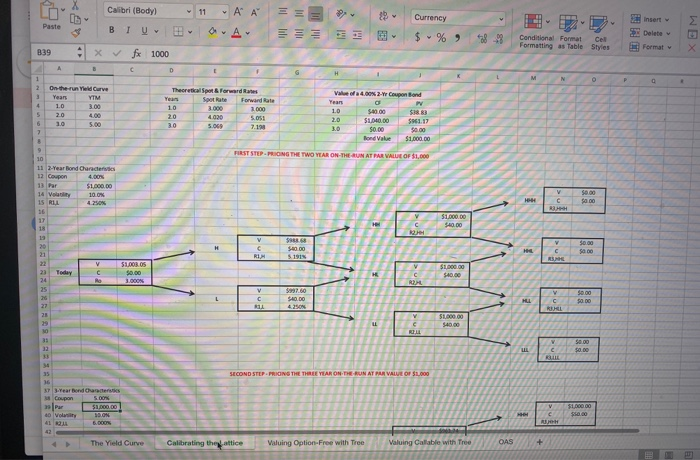This screenshot has height=460, width=700.
Task: Switch to The Yield Curve sheet tab
Action: click(117, 443)
